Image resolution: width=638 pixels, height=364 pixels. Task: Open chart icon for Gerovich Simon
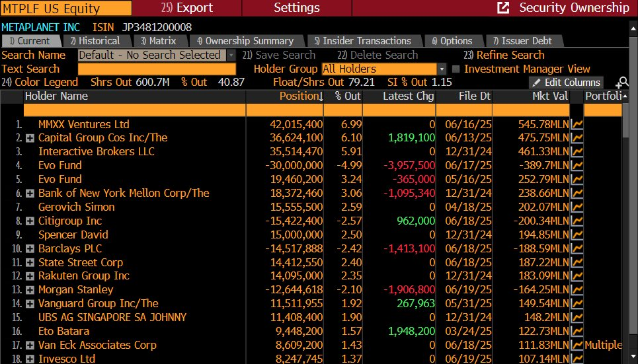pos(577,207)
